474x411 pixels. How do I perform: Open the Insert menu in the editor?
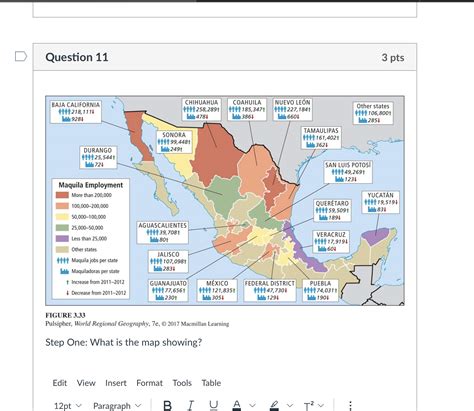pyautogui.click(x=116, y=383)
